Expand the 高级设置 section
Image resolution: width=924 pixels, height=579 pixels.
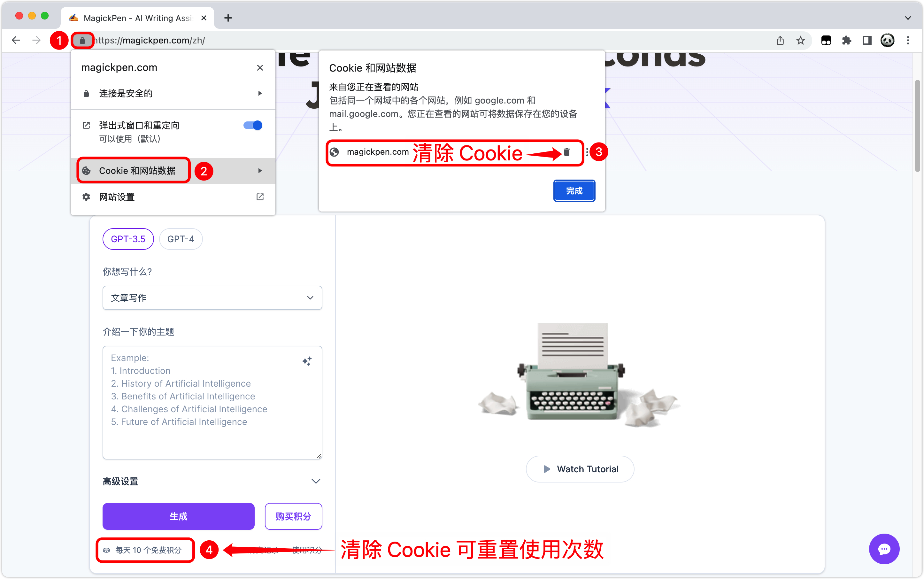pos(212,481)
